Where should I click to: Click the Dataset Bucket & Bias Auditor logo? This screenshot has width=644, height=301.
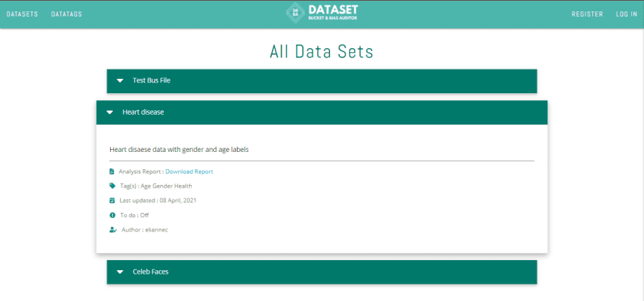point(322,14)
